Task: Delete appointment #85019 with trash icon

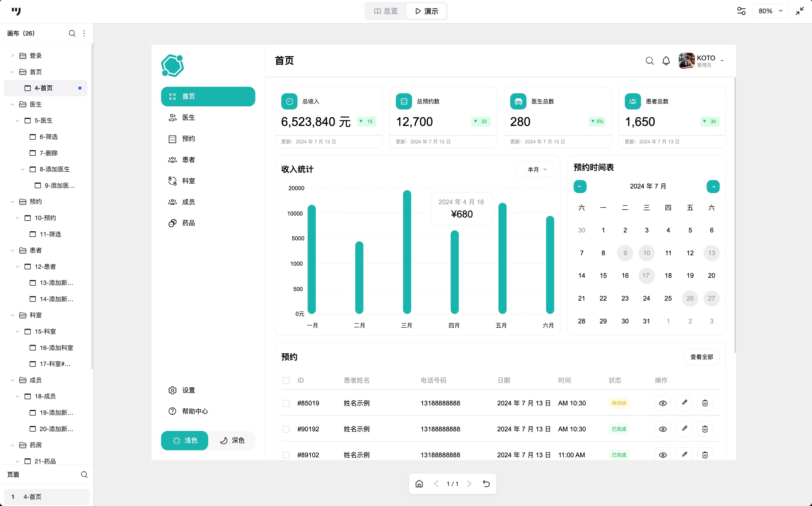Action: tap(705, 403)
